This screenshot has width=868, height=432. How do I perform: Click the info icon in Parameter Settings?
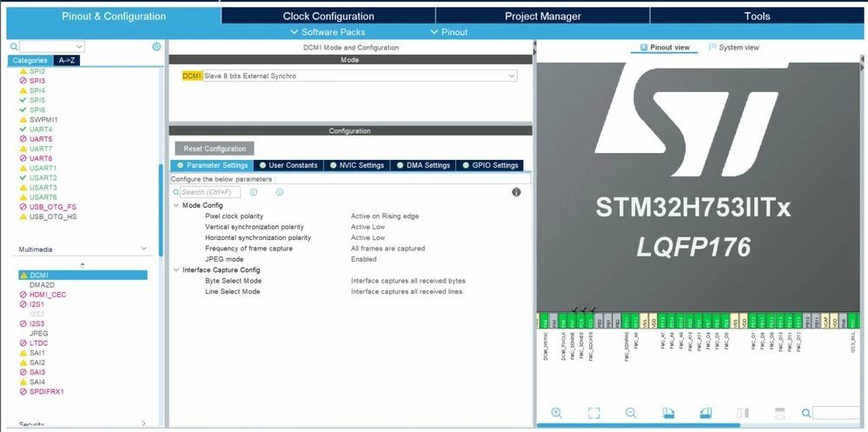click(x=516, y=192)
